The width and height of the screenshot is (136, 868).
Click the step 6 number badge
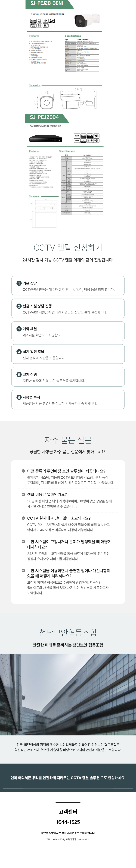click(19, 398)
